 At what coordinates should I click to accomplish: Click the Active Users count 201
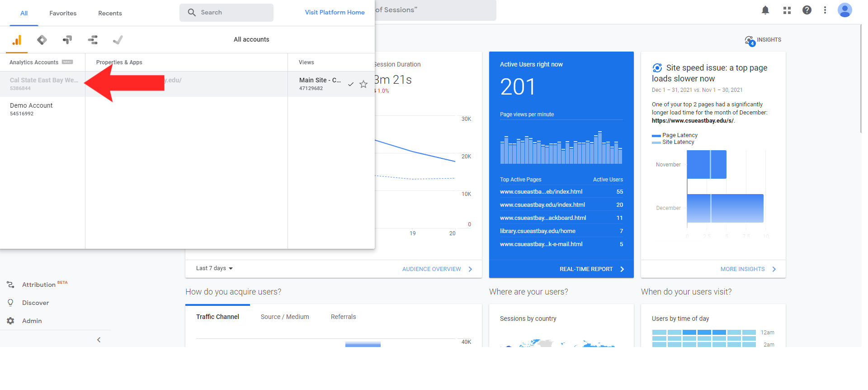(x=518, y=86)
